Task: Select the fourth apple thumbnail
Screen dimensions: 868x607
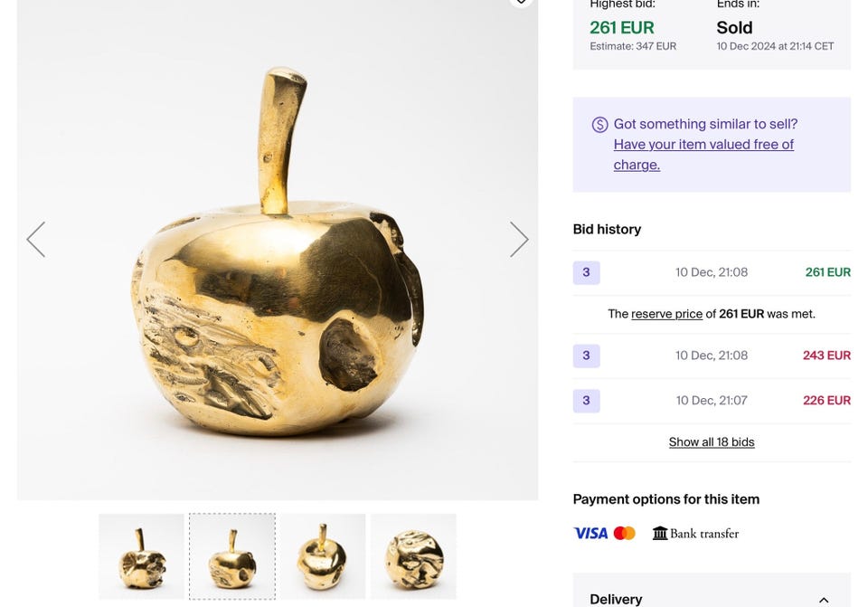Action: [x=413, y=556]
